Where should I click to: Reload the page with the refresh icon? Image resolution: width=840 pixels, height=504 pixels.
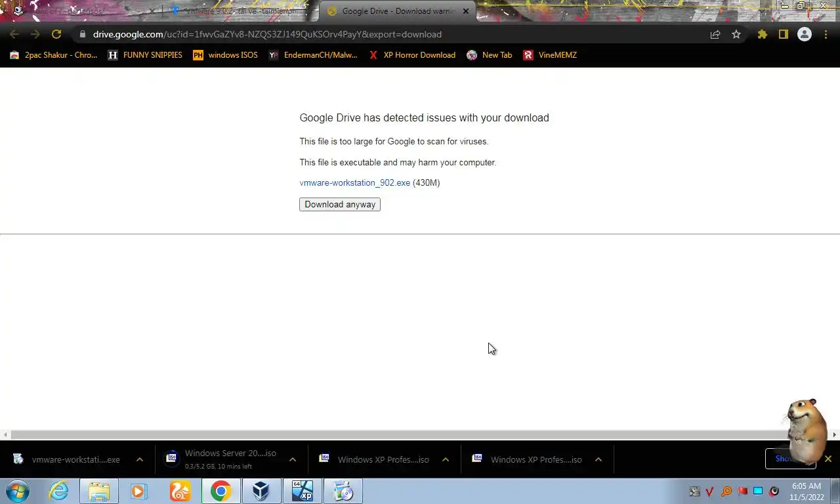[x=56, y=34]
